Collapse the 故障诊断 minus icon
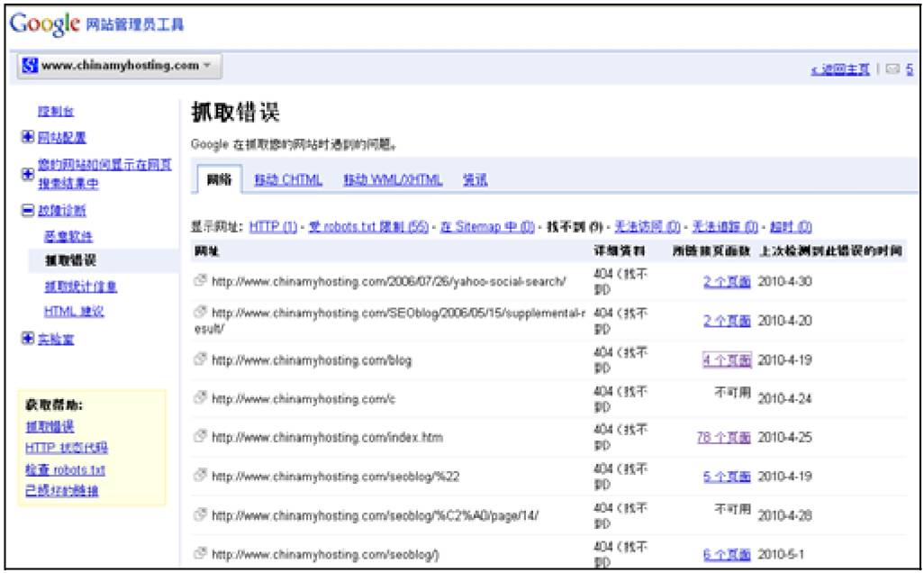The height and width of the screenshot is (573, 924). pos(27,210)
